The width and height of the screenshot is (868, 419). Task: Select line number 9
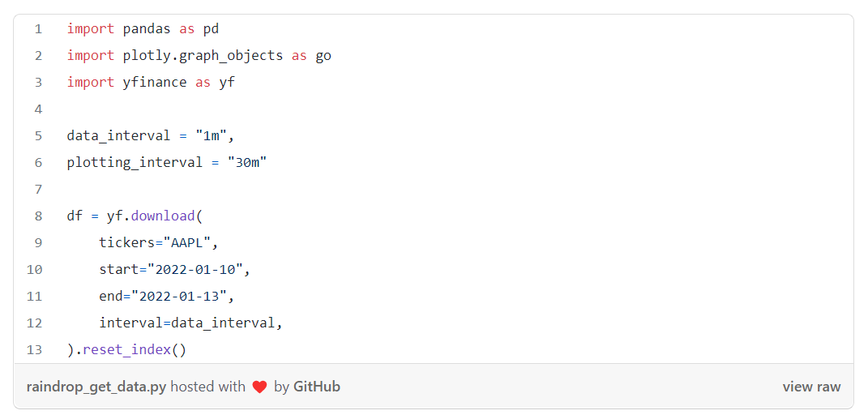point(38,243)
